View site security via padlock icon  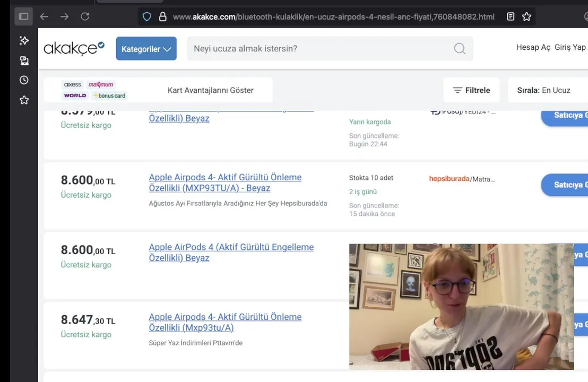pyautogui.click(x=162, y=16)
